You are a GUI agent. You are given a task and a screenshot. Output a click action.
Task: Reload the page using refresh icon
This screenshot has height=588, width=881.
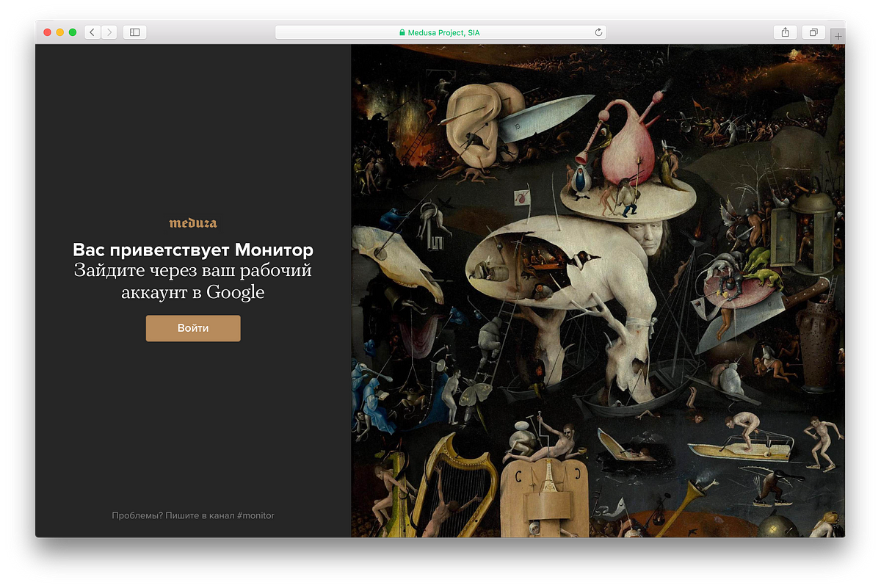pos(598,32)
